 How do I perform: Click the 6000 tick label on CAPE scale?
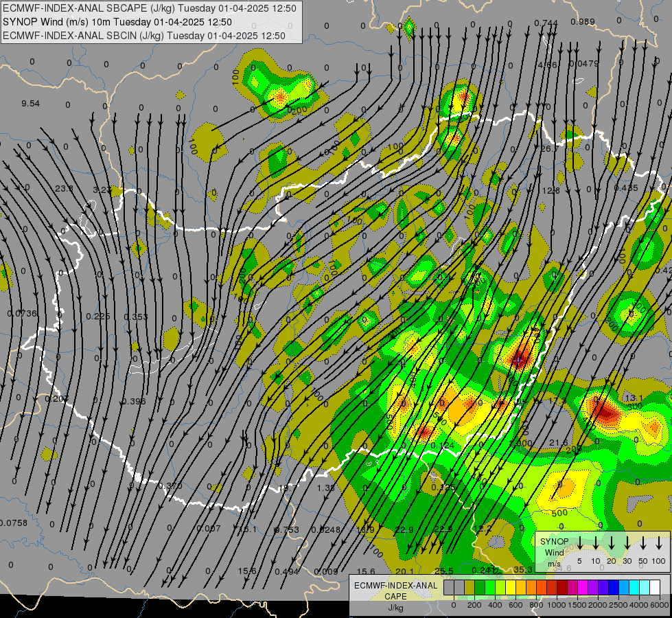pyautogui.click(x=659, y=605)
